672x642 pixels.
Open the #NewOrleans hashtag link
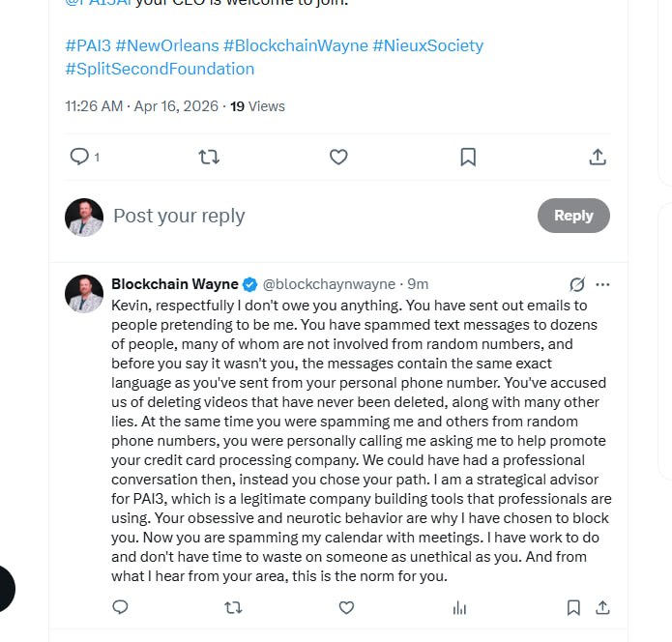click(x=167, y=45)
